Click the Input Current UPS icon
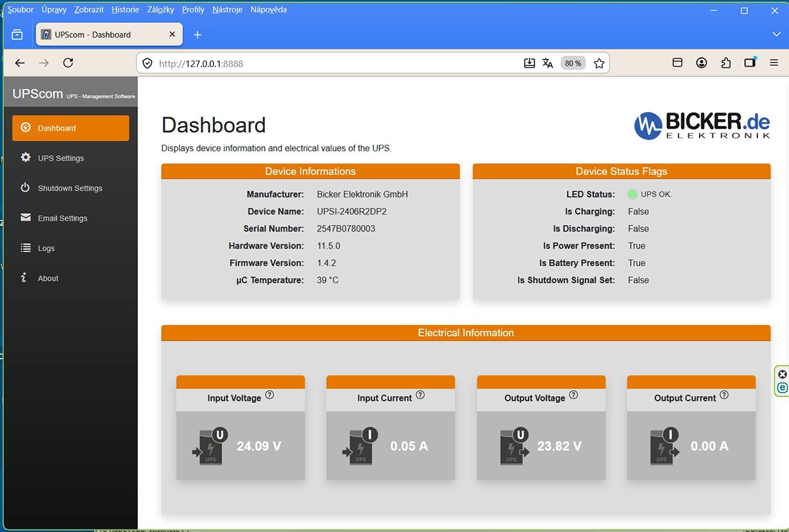This screenshot has width=789, height=532. (x=361, y=446)
